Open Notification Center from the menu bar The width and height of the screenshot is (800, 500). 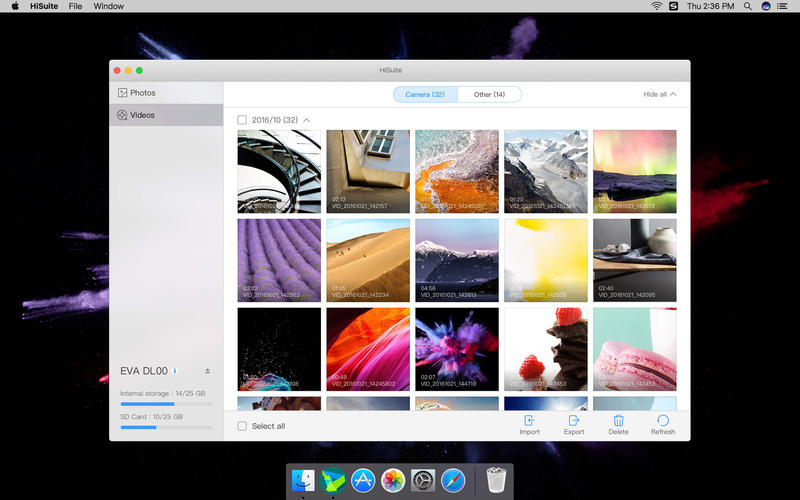coord(782,6)
